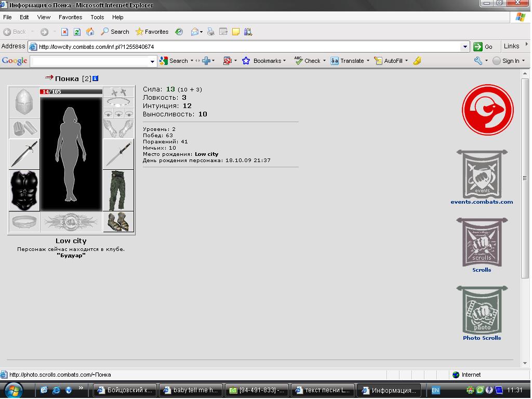The height and width of the screenshot is (399, 532).
Task: Click the Translate button
Action: pos(347,61)
